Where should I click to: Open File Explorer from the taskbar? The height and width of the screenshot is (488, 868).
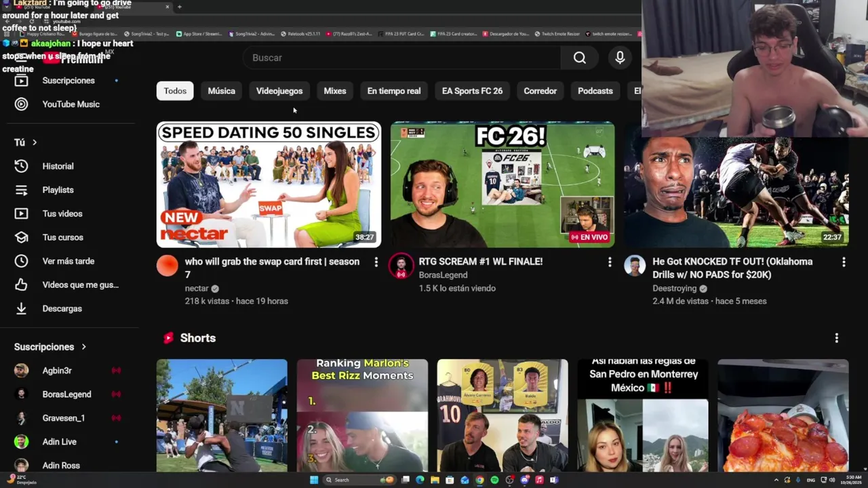point(435,480)
